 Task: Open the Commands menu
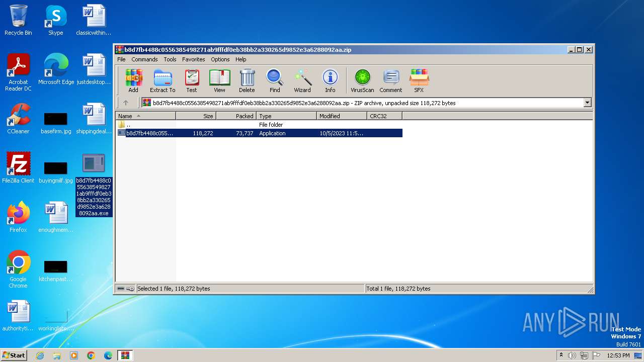point(144,59)
